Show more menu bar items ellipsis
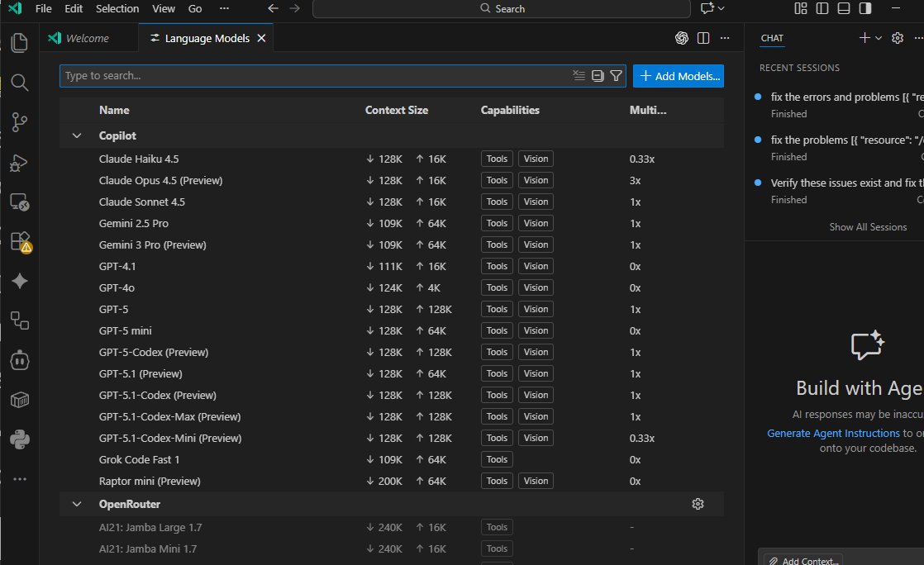 (x=224, y=8)
